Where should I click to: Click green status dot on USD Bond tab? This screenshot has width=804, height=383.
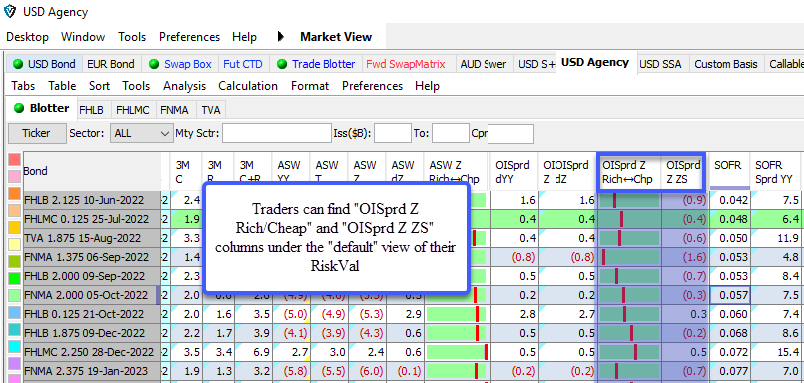pyautogui.click(x=18, y=65)
